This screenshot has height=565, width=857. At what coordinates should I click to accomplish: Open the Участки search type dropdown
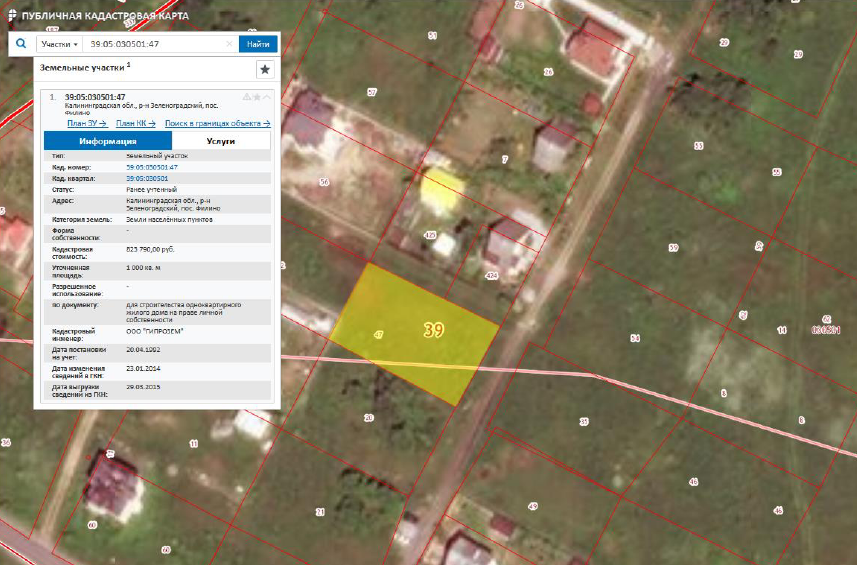[59, 45]
